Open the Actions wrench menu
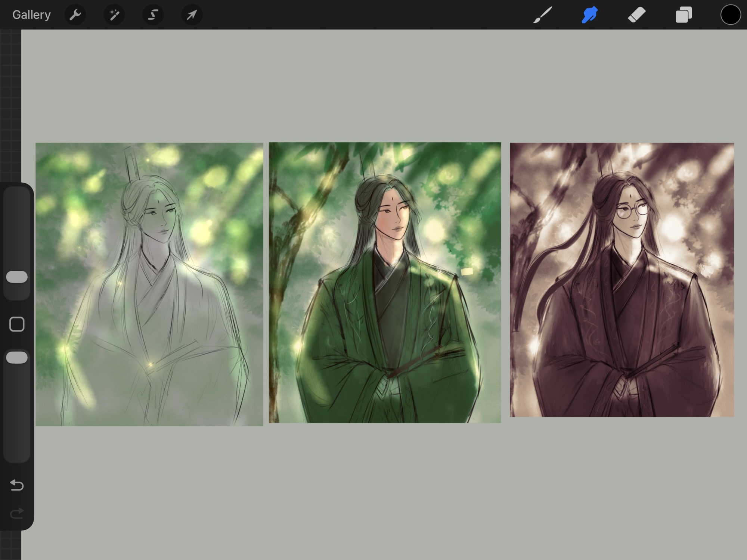This screenshot has height=560, width=747. [75, 15]
